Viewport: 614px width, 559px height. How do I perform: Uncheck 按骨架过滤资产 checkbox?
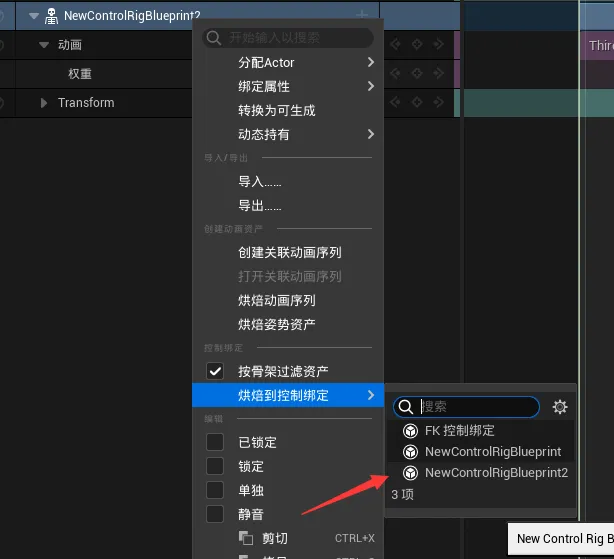[215, 371]
